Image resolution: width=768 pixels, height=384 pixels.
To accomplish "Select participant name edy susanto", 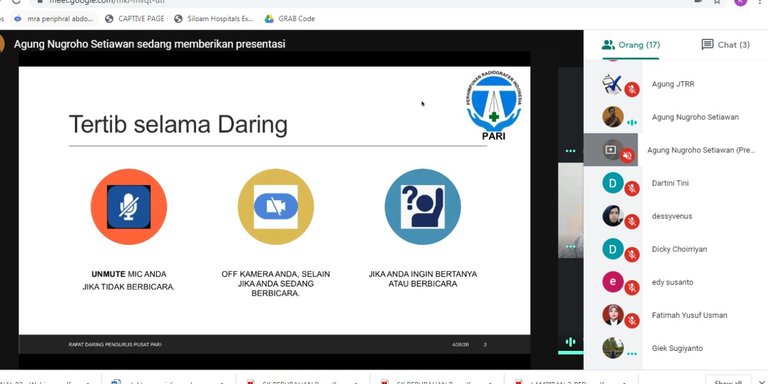I will (x=672, y=282).
